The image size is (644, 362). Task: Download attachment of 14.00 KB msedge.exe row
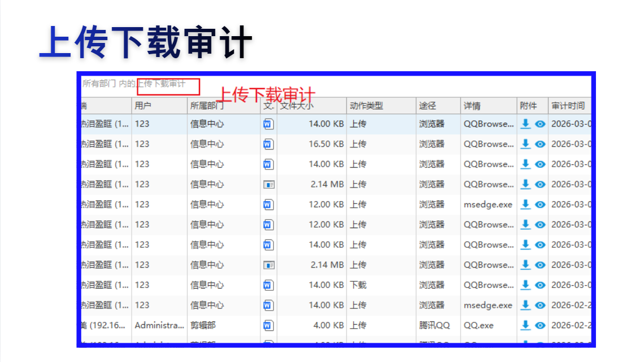(525, 305)
